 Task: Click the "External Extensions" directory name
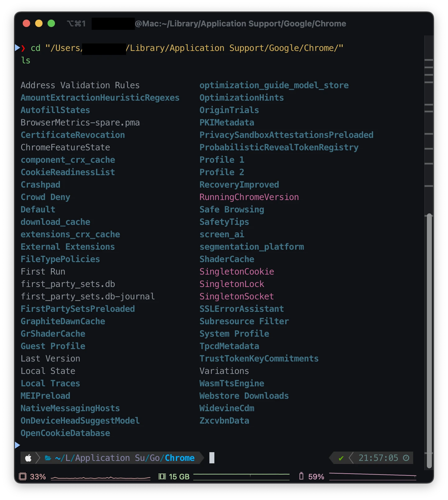pyautogui.click(x=68, y=247)
